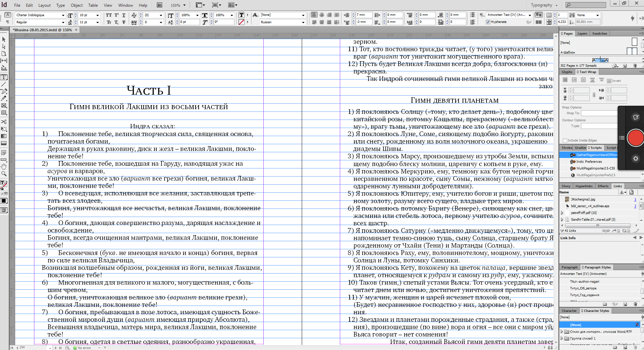This screenshot has width=644, height=350.
Task: Delete selected page via trash icon
Action: 635,66
